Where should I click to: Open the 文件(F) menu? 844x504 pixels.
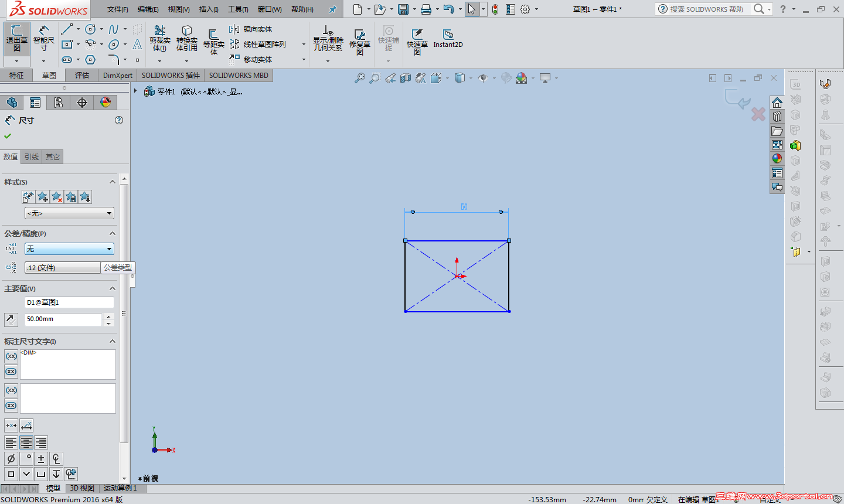[118, 9]
